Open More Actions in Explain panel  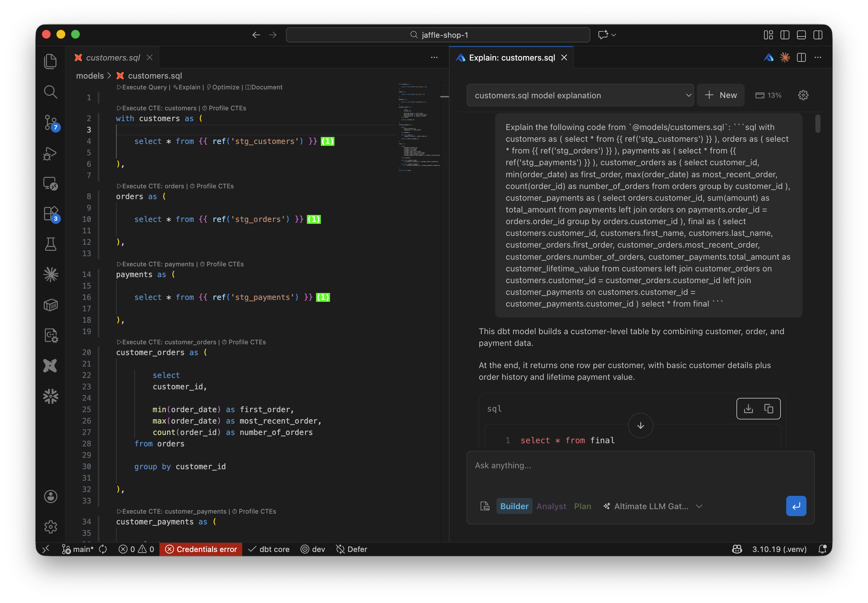coord(818,57)
